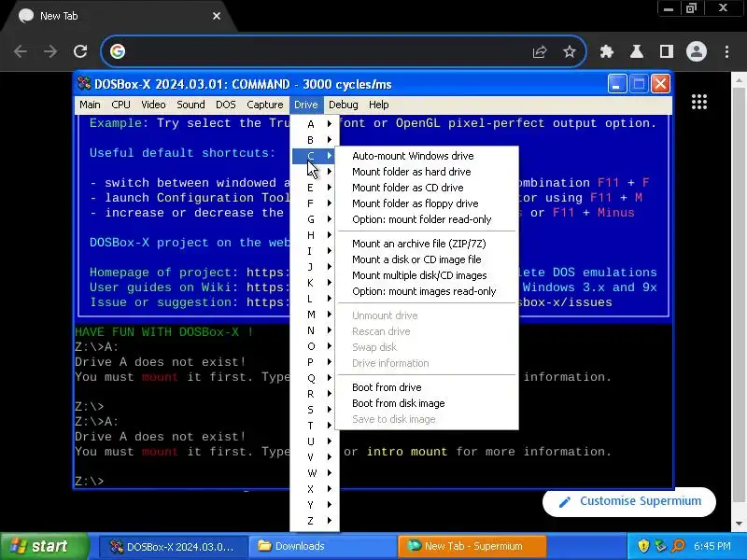Click the Windows start button
This screenshot has width=747, height=560.
coord(45,546)
